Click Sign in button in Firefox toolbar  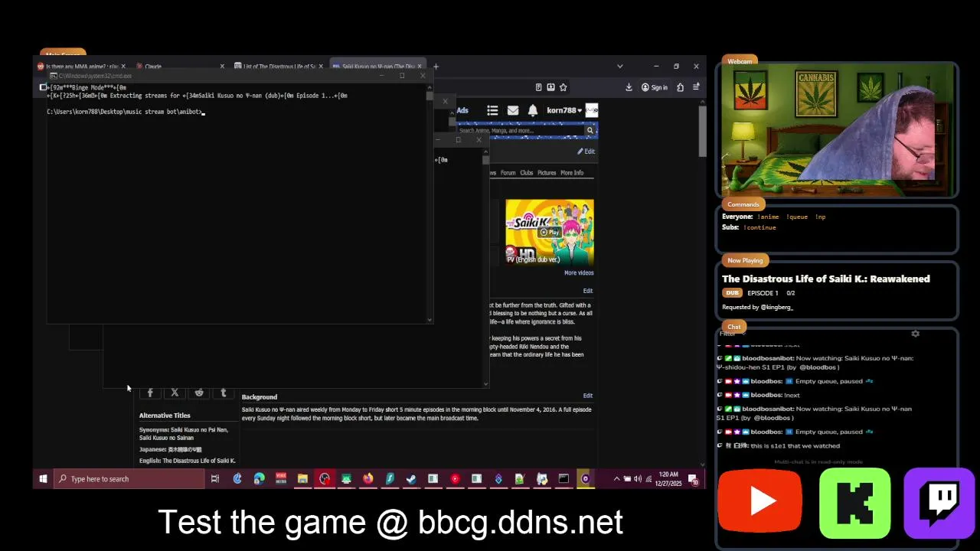click(655, 87)
